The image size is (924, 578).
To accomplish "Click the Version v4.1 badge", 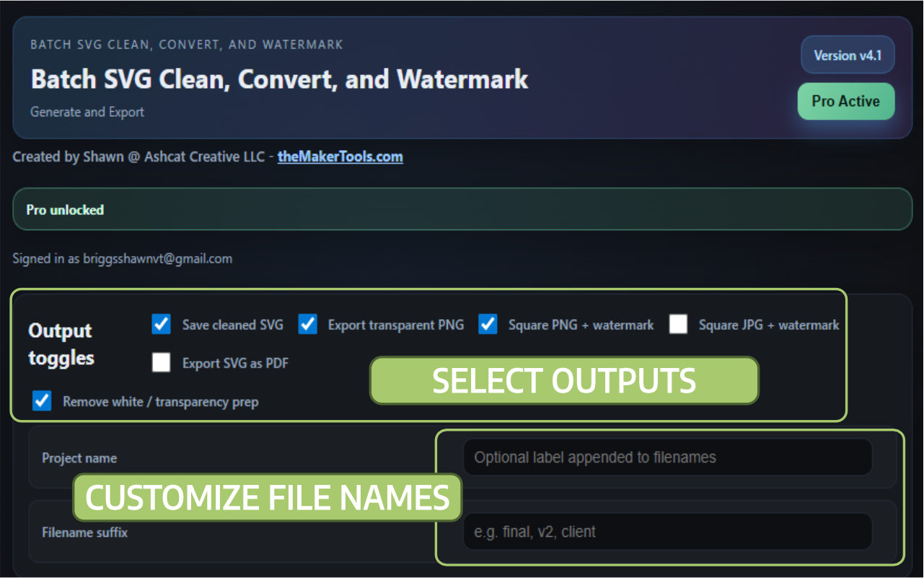I will [x=848, y=54].
